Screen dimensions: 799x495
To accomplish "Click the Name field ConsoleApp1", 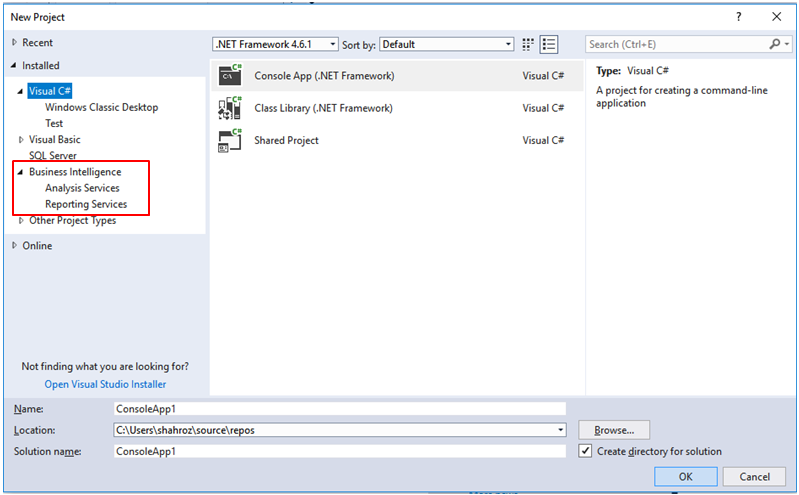I will 339,408.
